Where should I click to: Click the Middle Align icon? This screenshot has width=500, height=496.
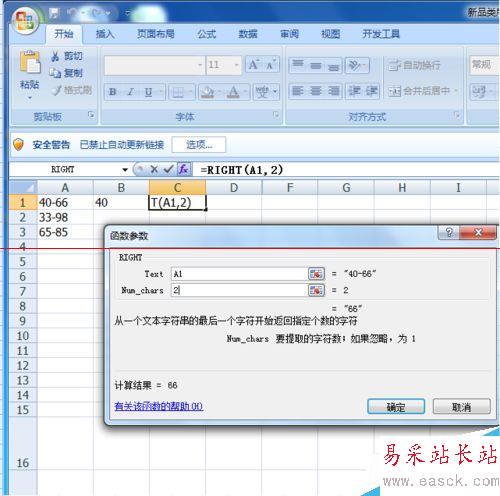316,65
